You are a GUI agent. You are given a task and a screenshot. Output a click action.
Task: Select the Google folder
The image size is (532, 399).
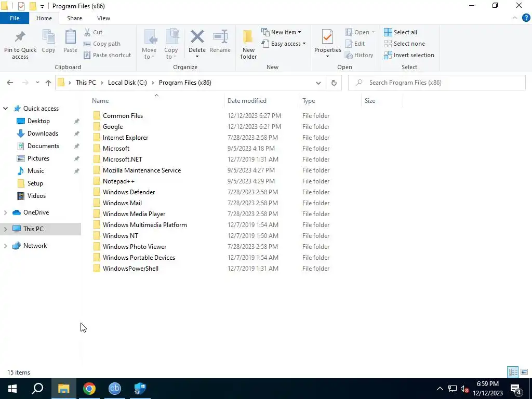[113, 127]
